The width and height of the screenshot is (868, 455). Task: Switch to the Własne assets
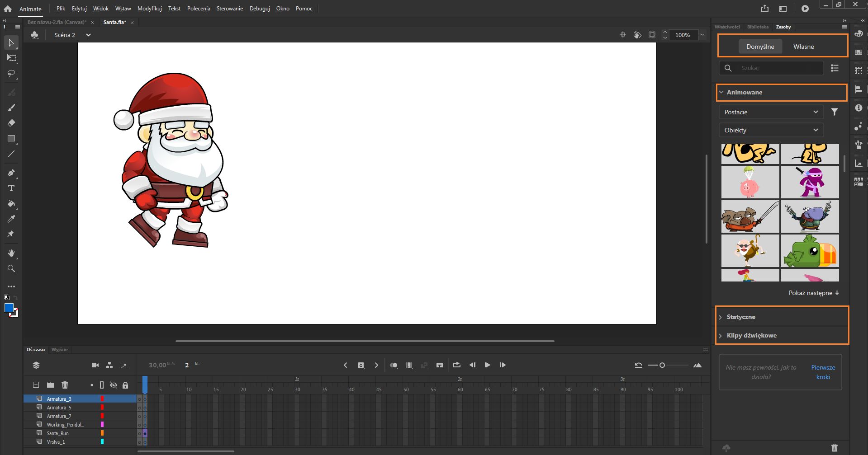(x=804, y=47)
